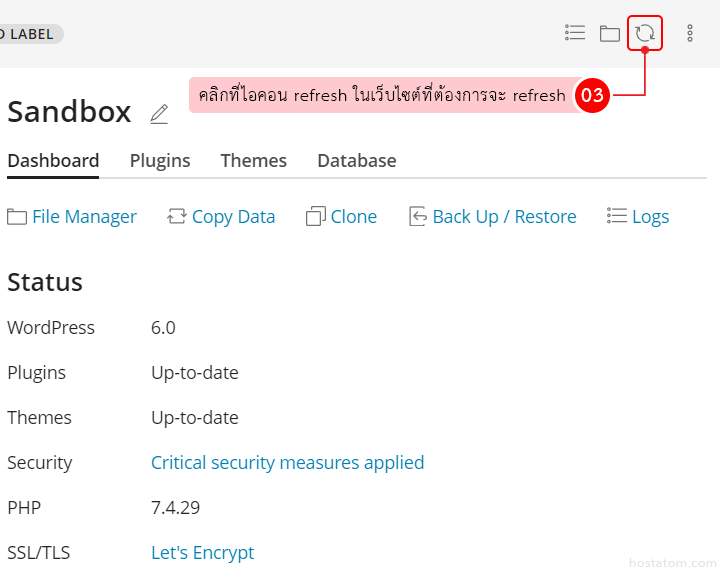Screen dimensions: 720x570
Task: Click the Sandbox site title
Action: [x=69, y=112]
